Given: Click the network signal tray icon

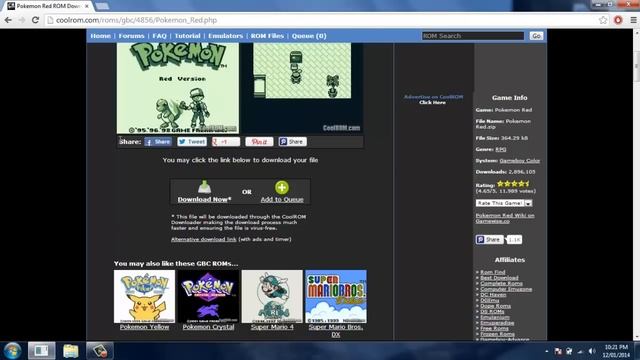Looking at the screenshot, I should (x=580, y=351).
